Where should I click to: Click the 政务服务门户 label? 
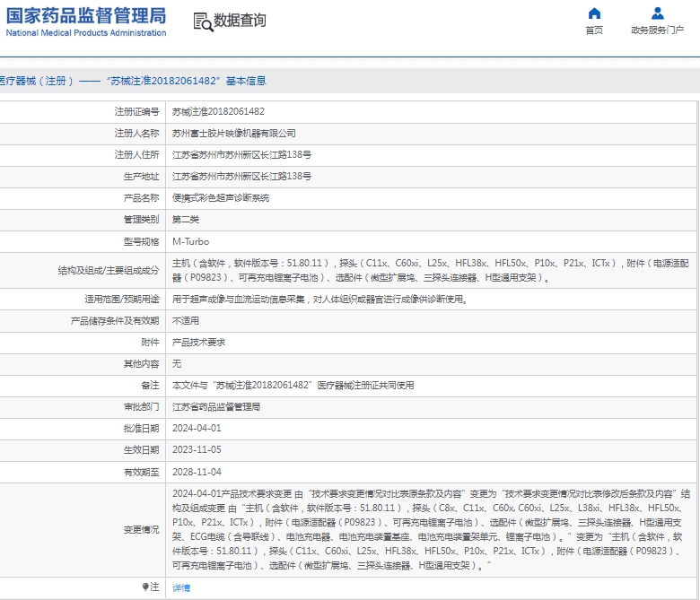click(x=657, y=30)
